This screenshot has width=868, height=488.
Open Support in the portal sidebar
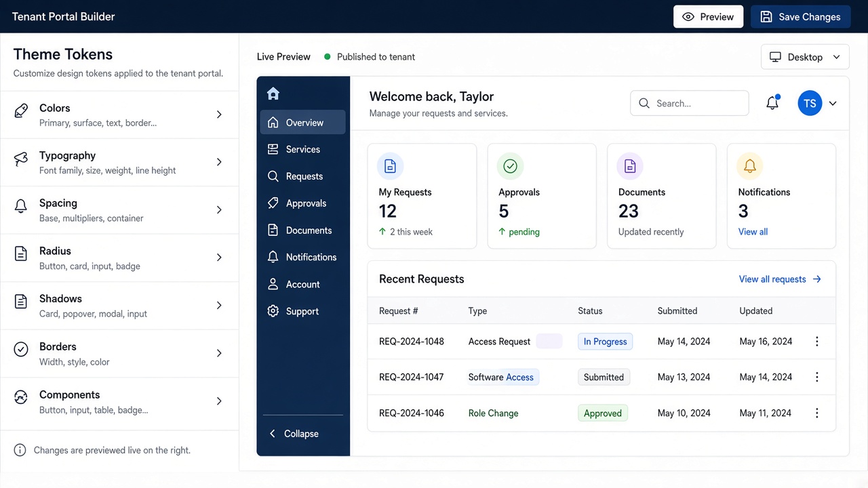(302, 312)
